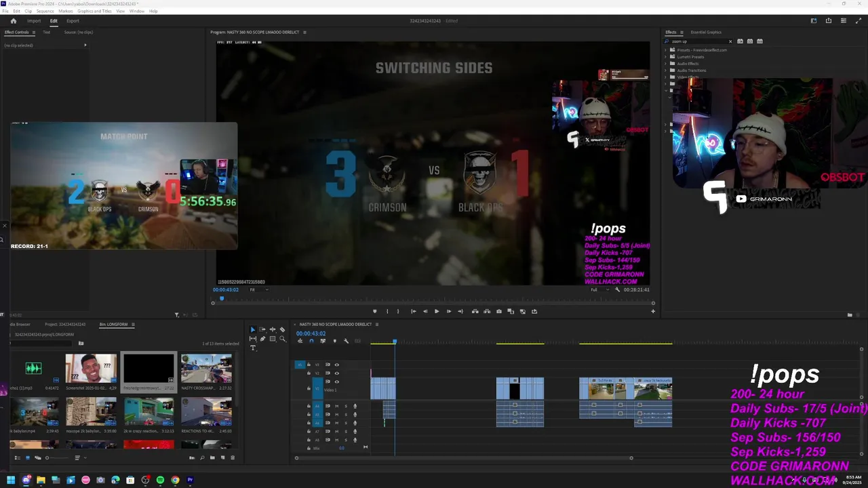Select the Type tool

pos(253,348)
